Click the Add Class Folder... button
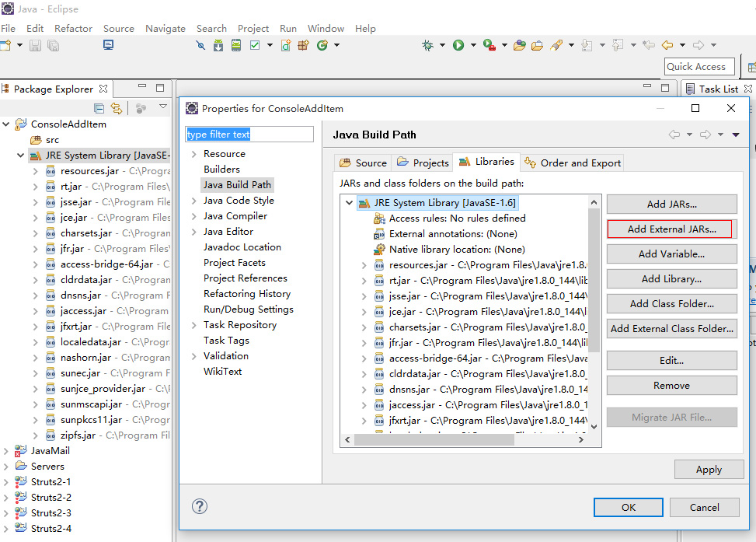 pos(671,303)
